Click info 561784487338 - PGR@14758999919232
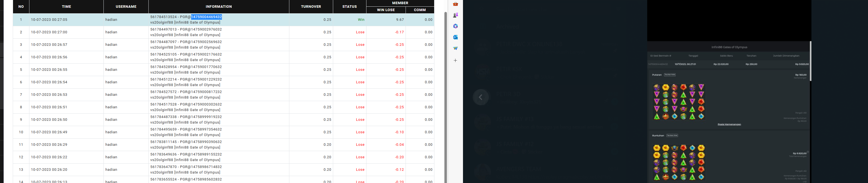Image resolution: width=868 pixels, height=183 pixels. (x=186, y=117)
